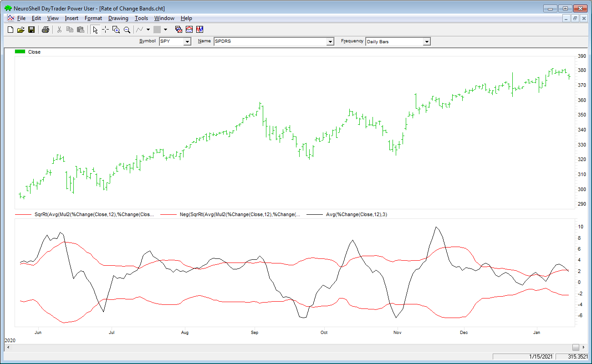The height and width of the screenshot is (364, 592).
Task: Click the Paste clipboard icon
Action: pos(81,30)
